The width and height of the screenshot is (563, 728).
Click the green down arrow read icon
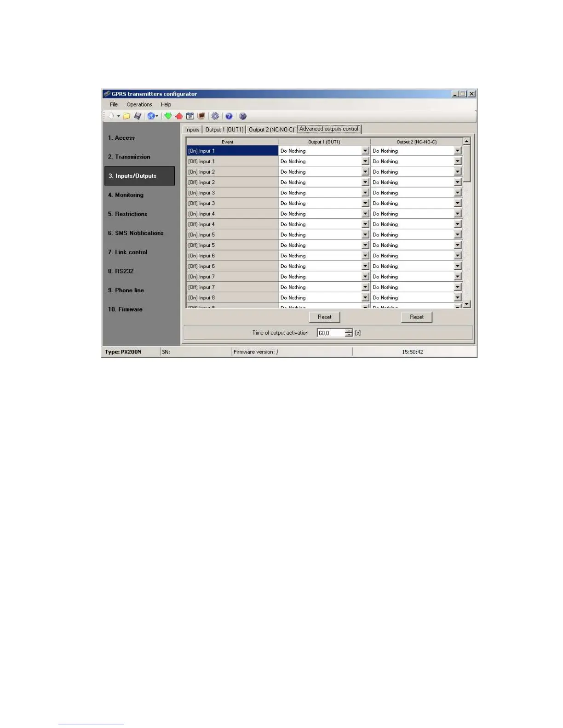pos(168,116)
